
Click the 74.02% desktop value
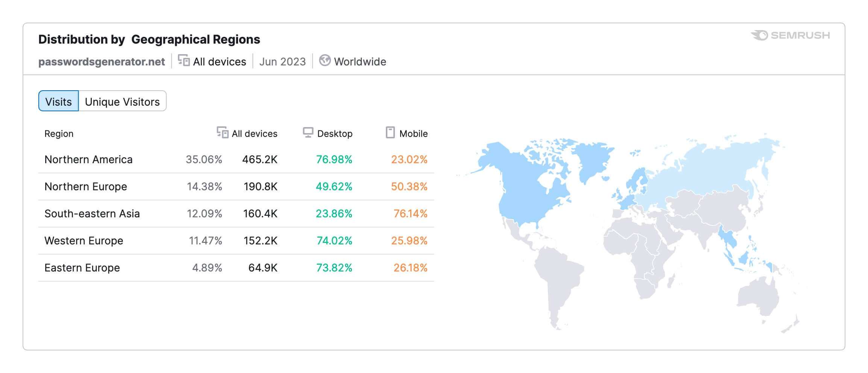coord(334,241)
